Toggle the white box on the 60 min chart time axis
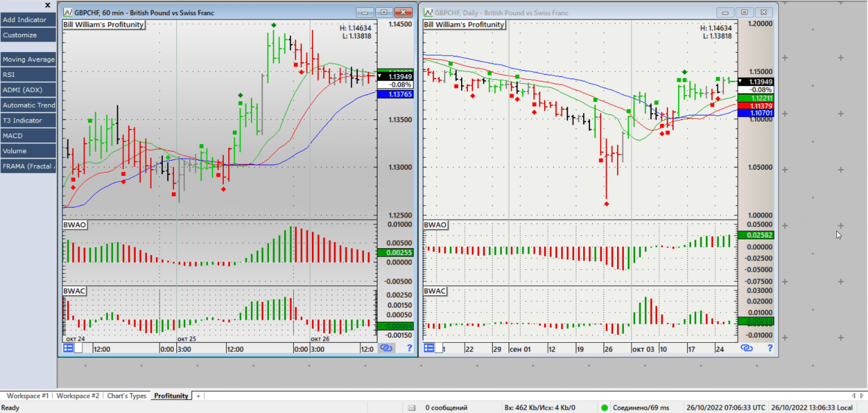Screen dimensions: 868x413 click(79, 349)
